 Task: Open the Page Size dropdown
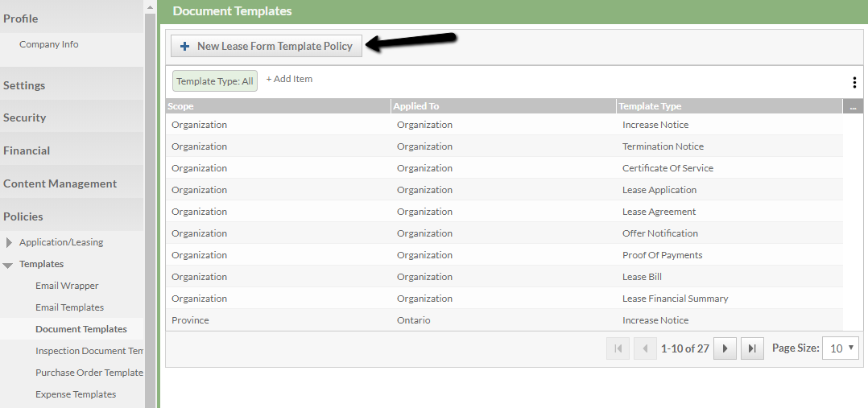pyautogui.click(x=840, y=348)
